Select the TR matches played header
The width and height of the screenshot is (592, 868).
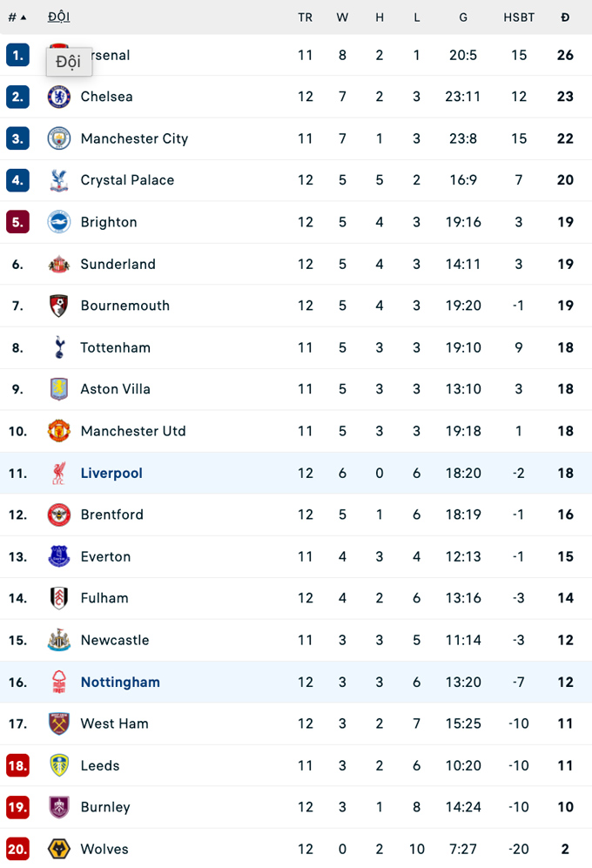[305, 17]
